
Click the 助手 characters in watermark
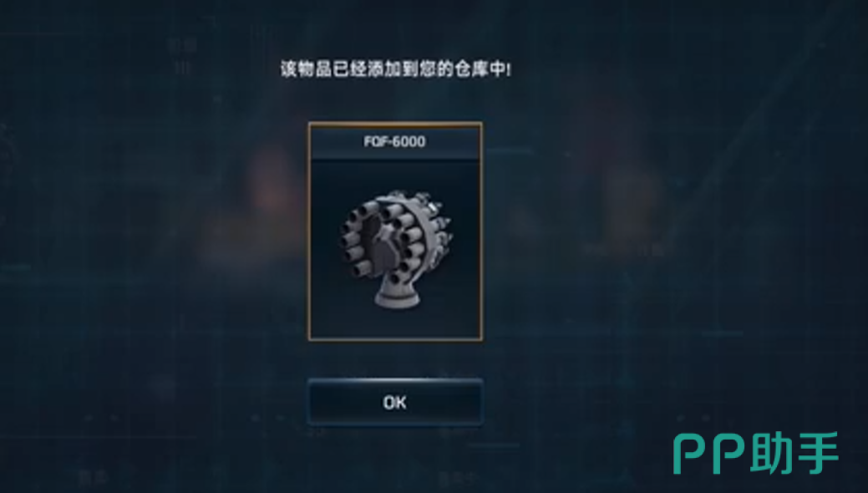pyautogui.click(x=795, y=453)
